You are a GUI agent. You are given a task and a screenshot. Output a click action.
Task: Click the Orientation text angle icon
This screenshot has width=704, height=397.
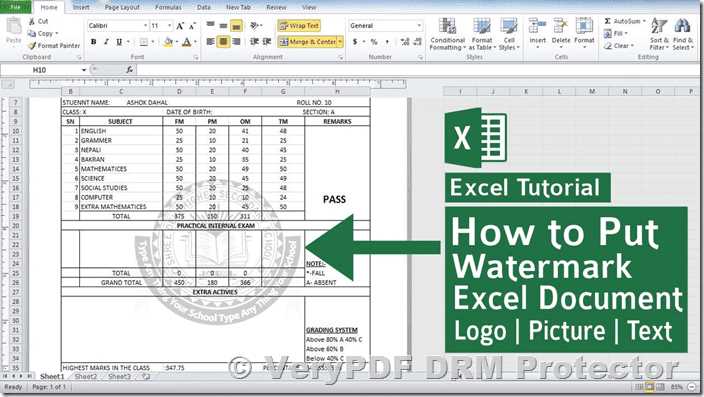(255, 26)
